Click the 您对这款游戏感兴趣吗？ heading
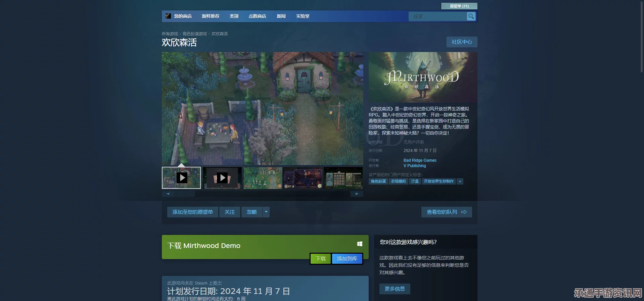This screenshot has width=644, height=301. pyautogui.click(x=408, y=242)
